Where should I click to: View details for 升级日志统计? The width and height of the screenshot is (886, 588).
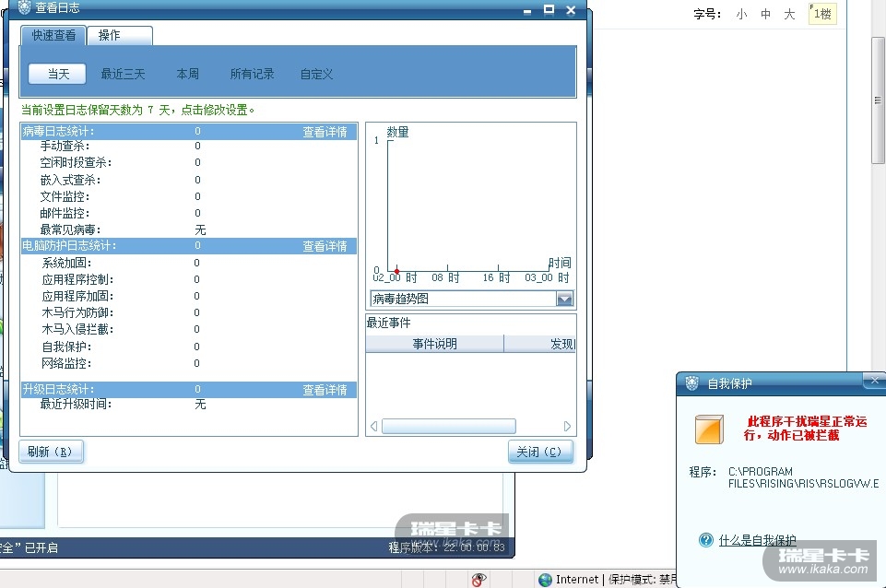325,390
